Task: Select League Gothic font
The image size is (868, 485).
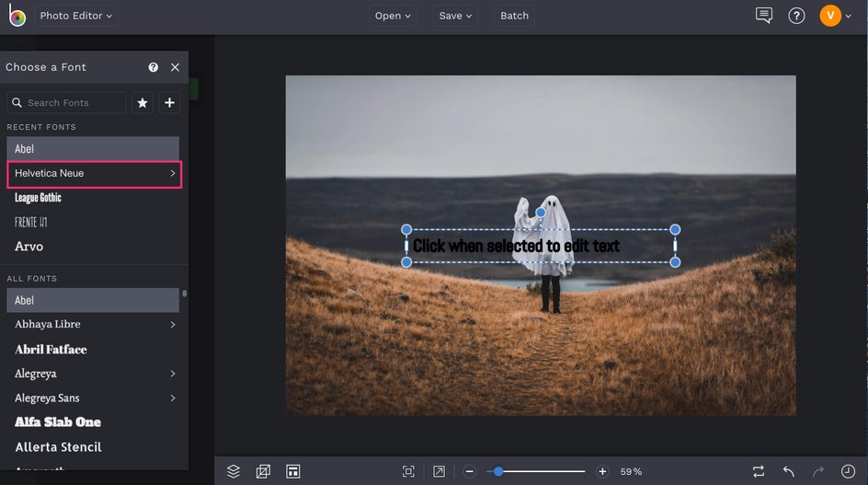Action: coord(93,198)
